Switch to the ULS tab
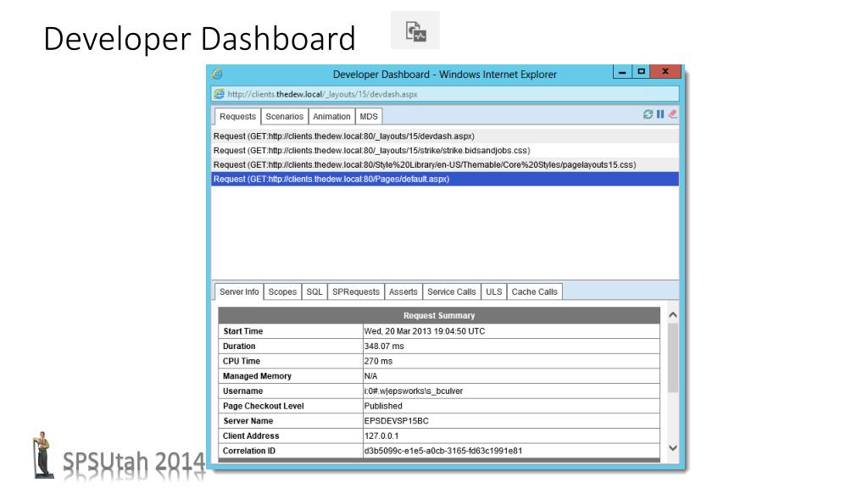 coord(494,292)
